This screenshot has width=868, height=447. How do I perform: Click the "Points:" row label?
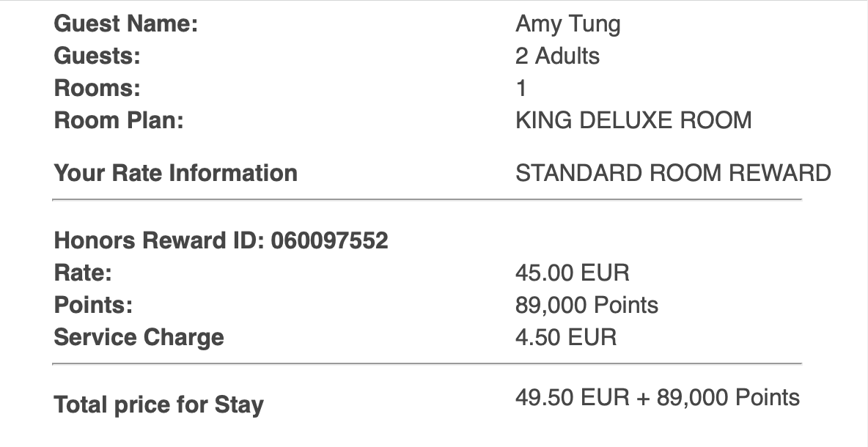[x=93, y=305]
